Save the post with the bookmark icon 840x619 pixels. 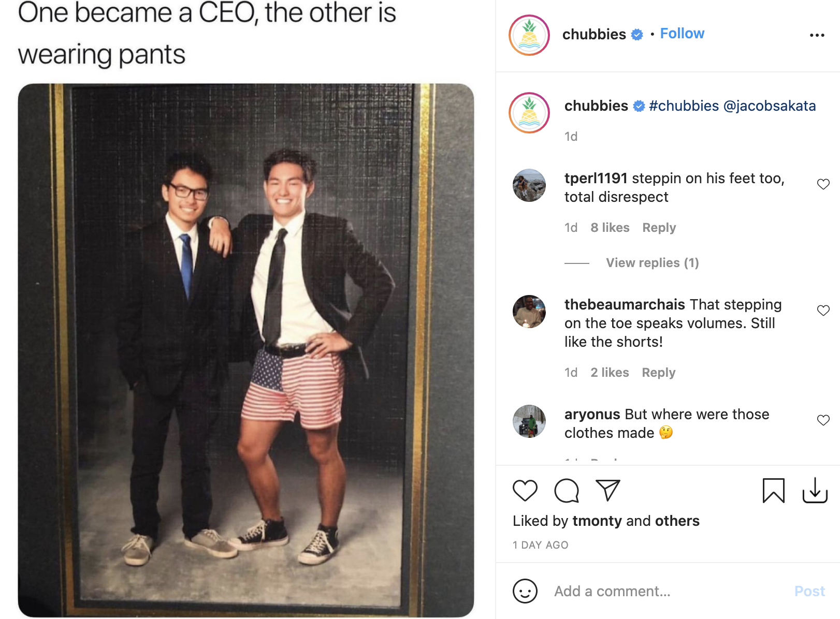coord(773,490)
